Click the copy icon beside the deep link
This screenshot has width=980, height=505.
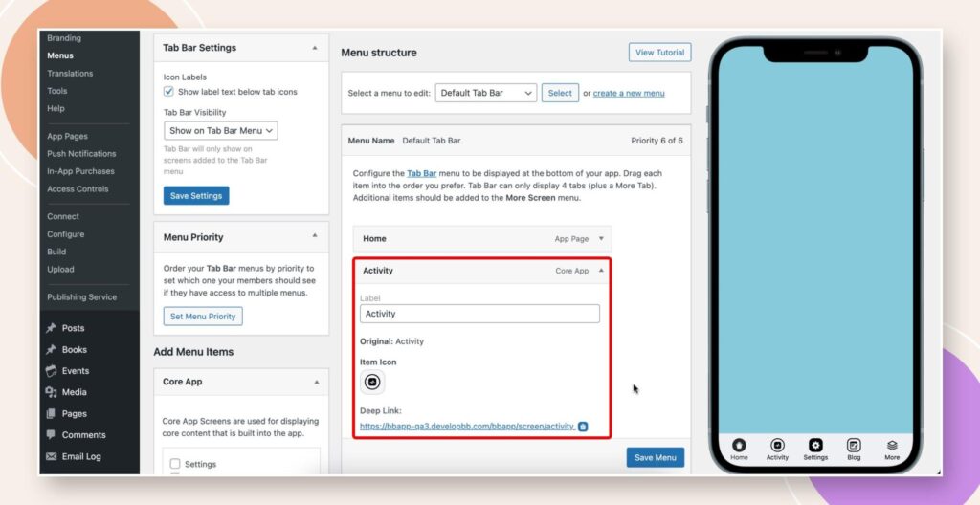click(584, 427)
